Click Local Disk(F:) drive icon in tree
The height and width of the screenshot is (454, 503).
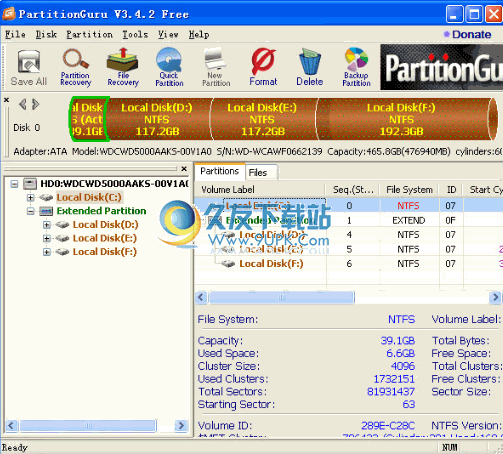tap(62, 252)
